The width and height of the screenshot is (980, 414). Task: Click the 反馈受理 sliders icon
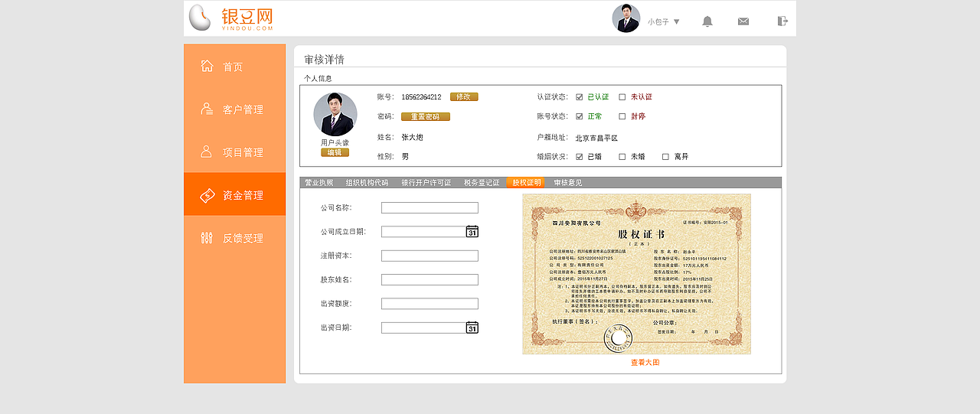(207, 237)
